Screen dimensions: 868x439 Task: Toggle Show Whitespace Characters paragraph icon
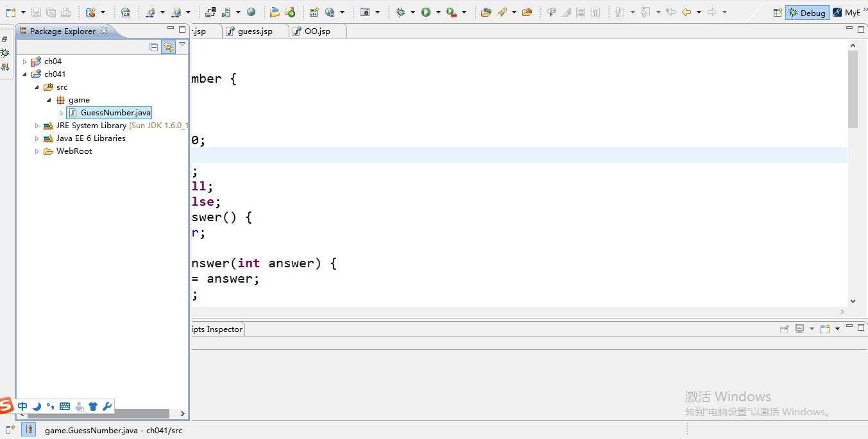tap(596, 12)
